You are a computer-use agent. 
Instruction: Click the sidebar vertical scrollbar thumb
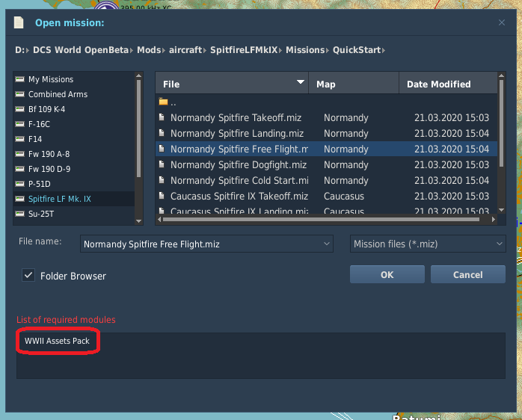[139, 129]
